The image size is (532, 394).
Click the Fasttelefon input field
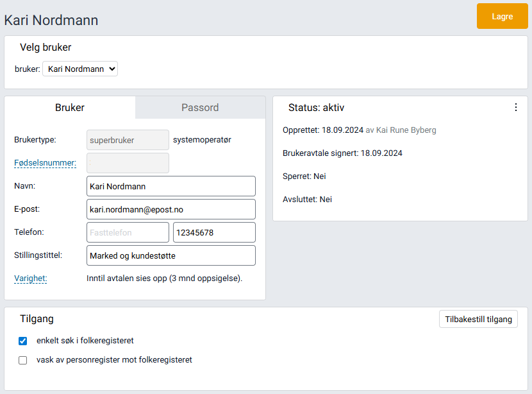click(127, 232)
